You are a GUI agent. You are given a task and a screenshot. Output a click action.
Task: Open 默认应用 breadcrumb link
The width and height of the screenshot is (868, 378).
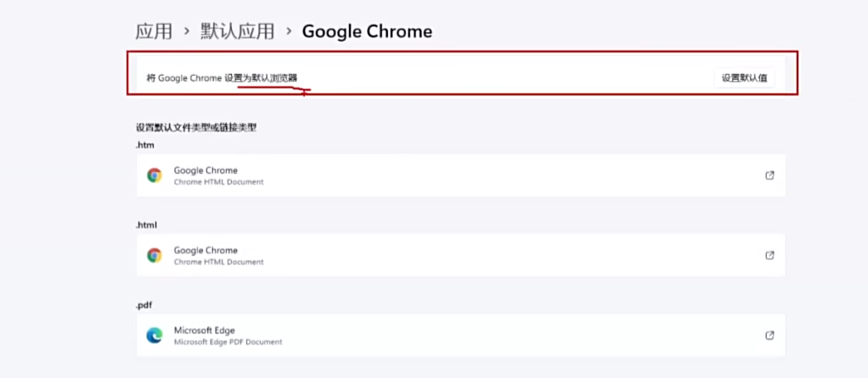click(238, 31)
